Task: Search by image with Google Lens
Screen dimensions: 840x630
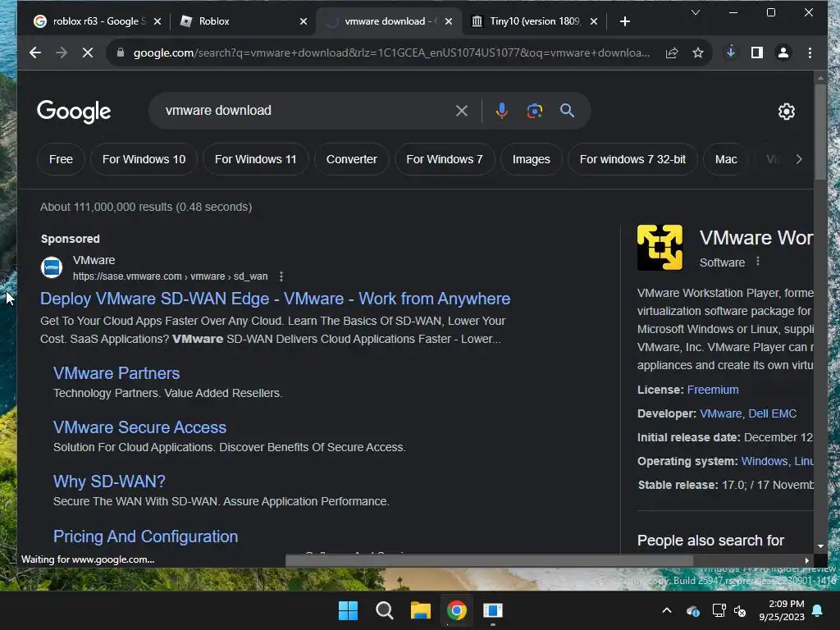Action: pos(534,111)
